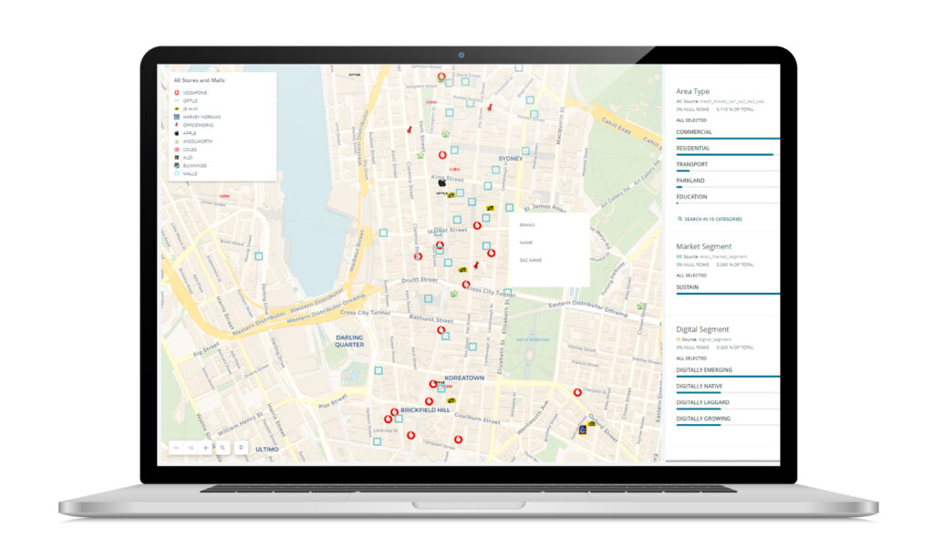Screen dimensions: 934x560
Task: Toggle the Malls legend entry
Action: [190, 173]
